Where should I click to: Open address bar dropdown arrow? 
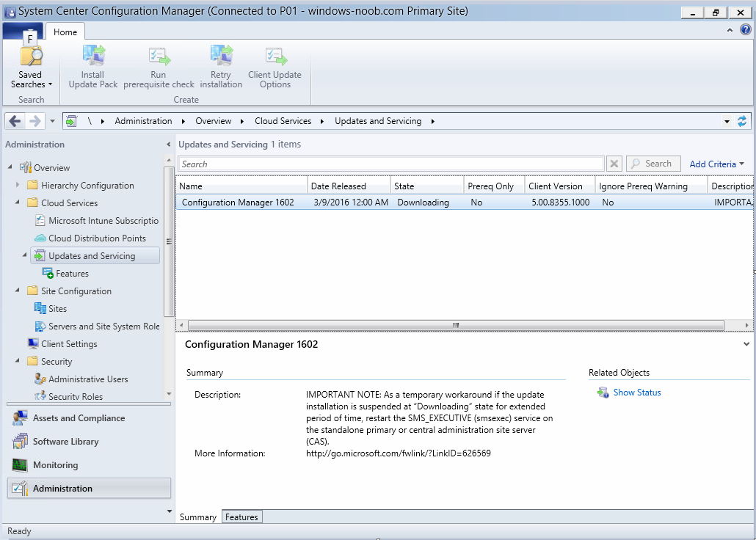click(x=727, y=122)
